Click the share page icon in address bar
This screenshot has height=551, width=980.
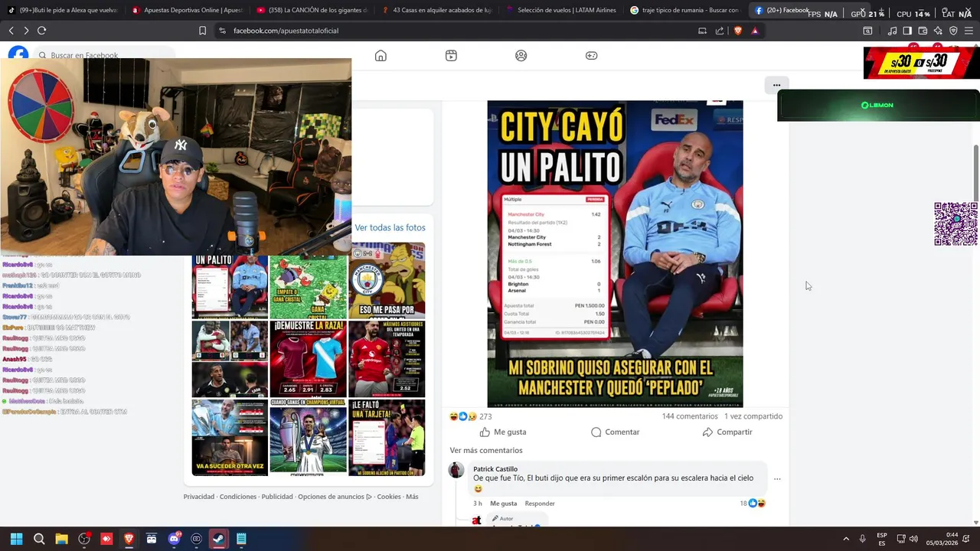coord(720,31)
